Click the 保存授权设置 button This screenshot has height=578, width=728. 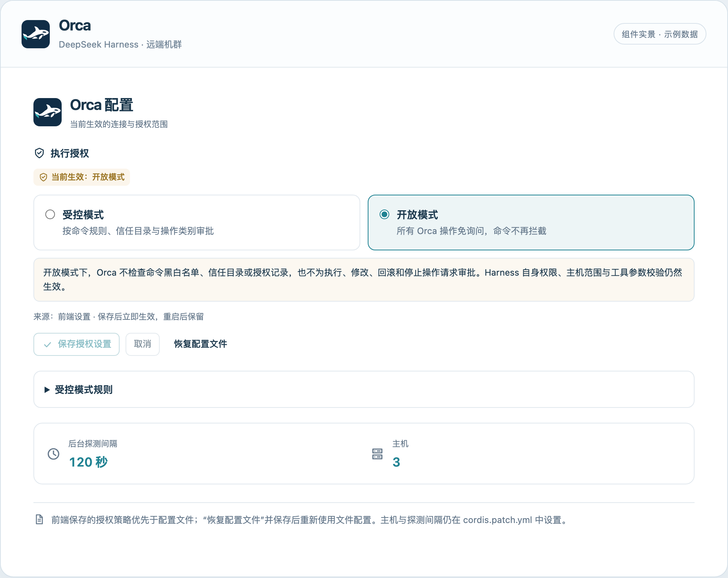(x=77, y=344)
